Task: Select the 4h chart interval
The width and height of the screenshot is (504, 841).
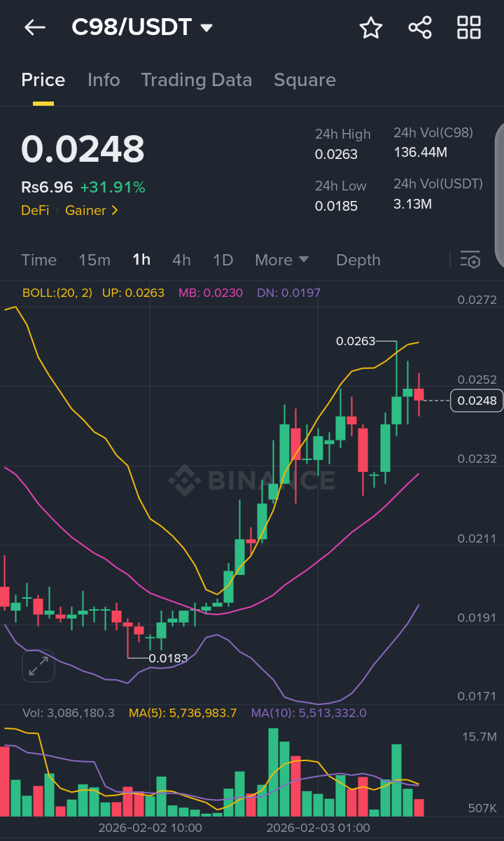Action: click(x=181, y=260)
